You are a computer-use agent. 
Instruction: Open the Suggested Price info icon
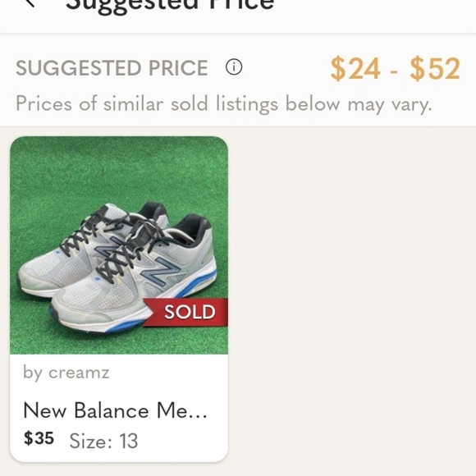point(234,66)
